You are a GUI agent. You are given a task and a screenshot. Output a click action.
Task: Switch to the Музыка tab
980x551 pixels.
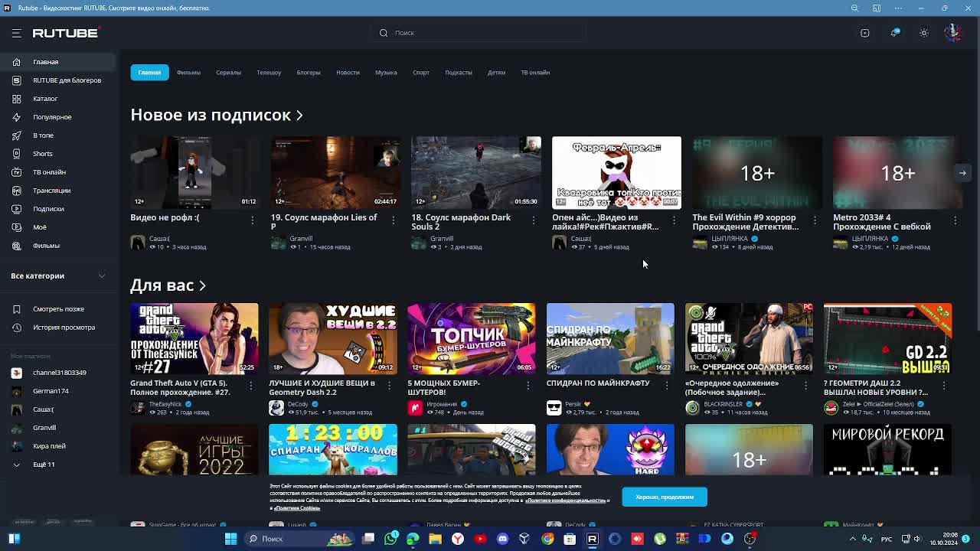tap(386, 73)
